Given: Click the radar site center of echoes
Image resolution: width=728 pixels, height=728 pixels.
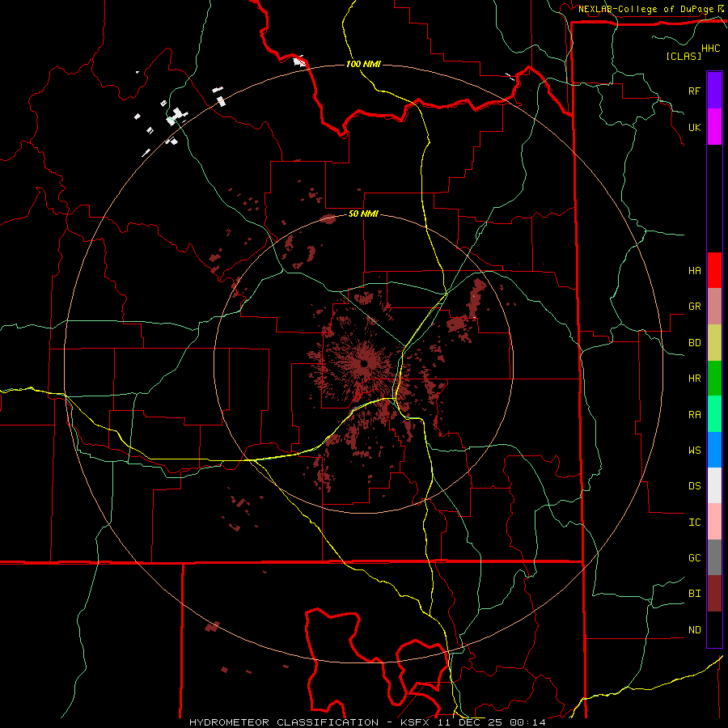Looking at the screenshot, I should point(363,363).
